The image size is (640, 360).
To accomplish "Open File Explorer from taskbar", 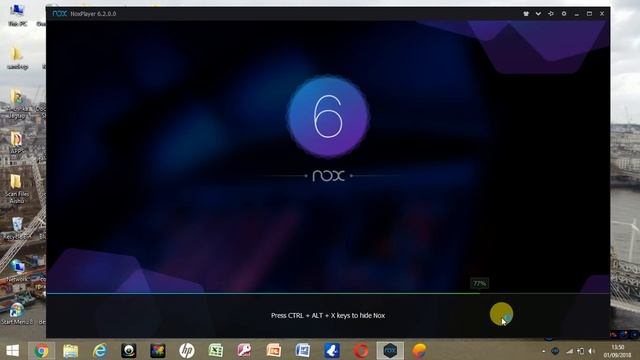I will point(71,351).
